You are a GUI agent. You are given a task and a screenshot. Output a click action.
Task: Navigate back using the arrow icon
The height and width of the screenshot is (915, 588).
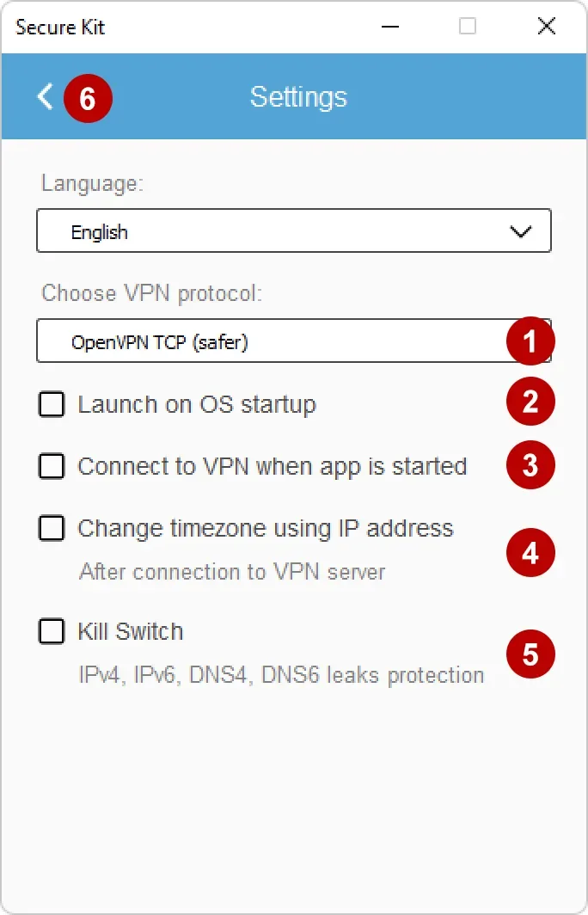tap(45, 96)
